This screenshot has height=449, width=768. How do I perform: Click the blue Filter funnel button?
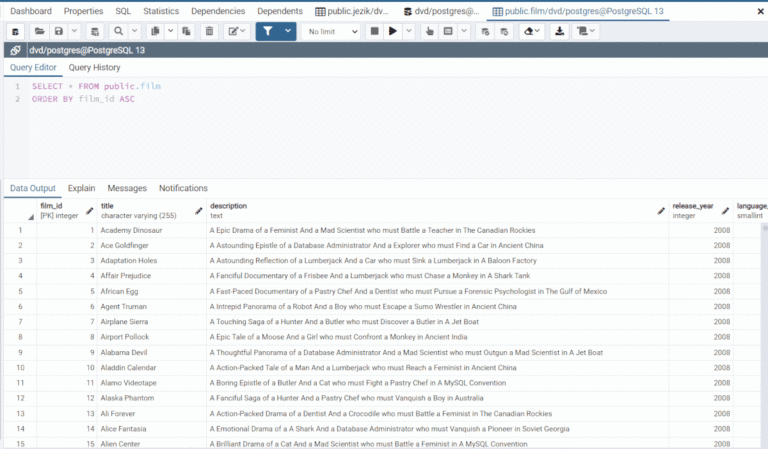(x=268, y=32)
